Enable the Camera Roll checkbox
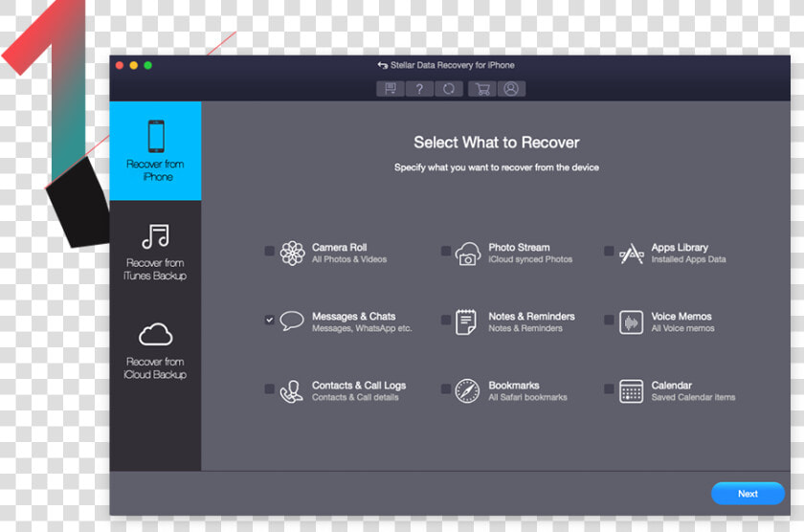The height and width of the screenshot is (532, 804). pyautogui.click(x=269, y=251)
